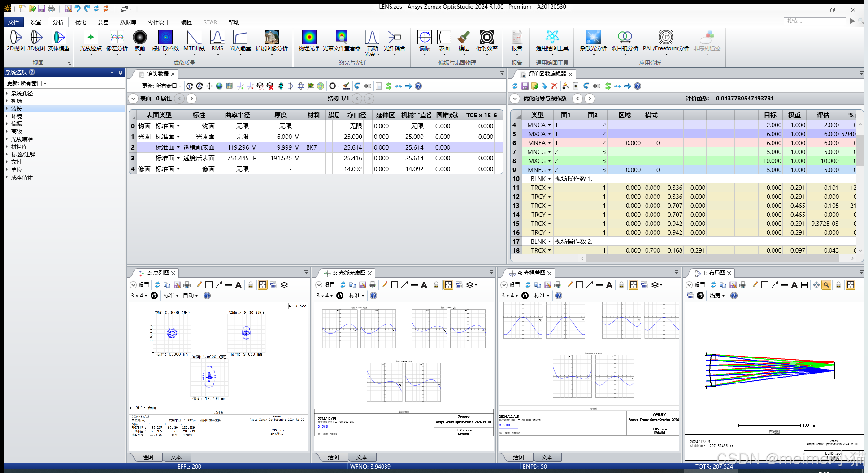
Task: Collapse the 优化向导与操作数 section
Action: (x=515, y=99)
